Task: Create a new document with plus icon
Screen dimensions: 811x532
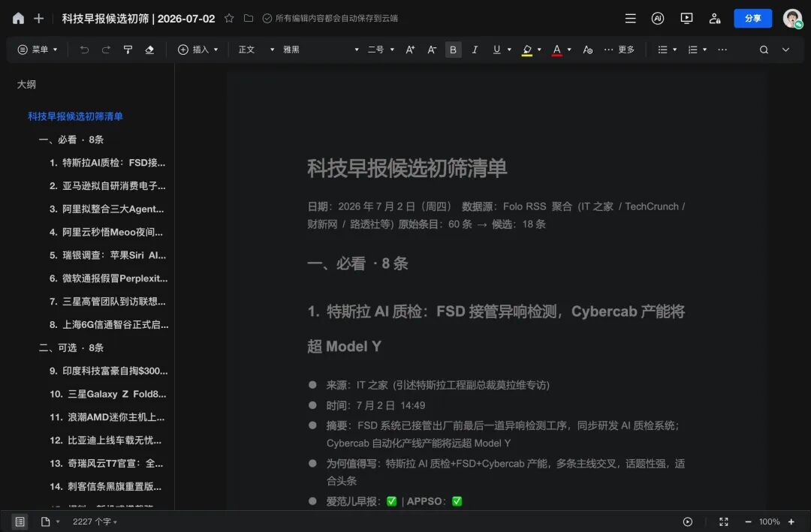Action: point(39,19)
